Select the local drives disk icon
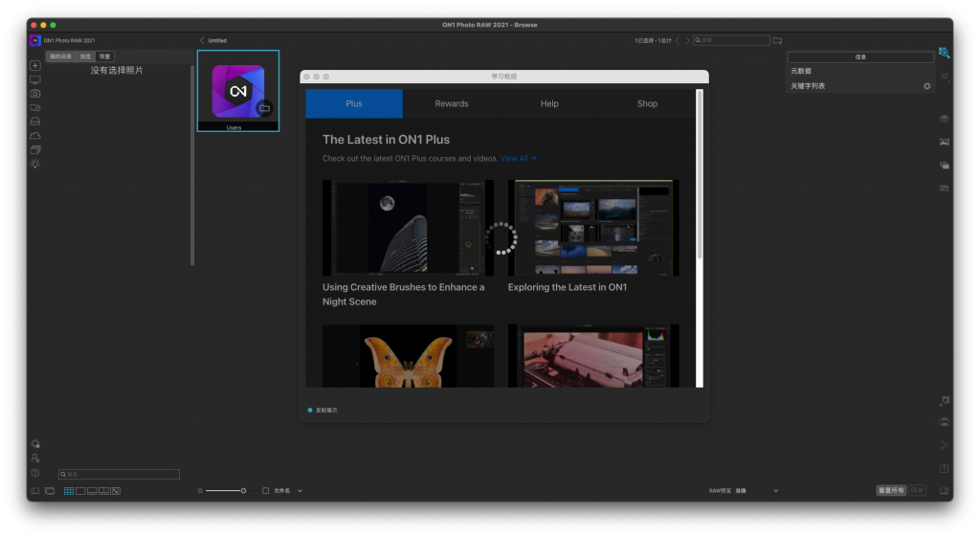Screen dimensions: 980x537 (35, 122)
